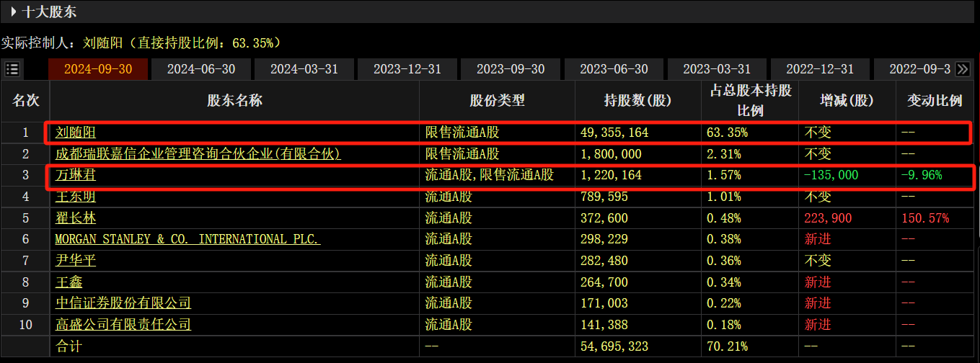Image resolution: width=980 pixels, height=363 pixels.
Task: View the 2023-06-30 shareholder tab
Action: (x=614, y=69)
